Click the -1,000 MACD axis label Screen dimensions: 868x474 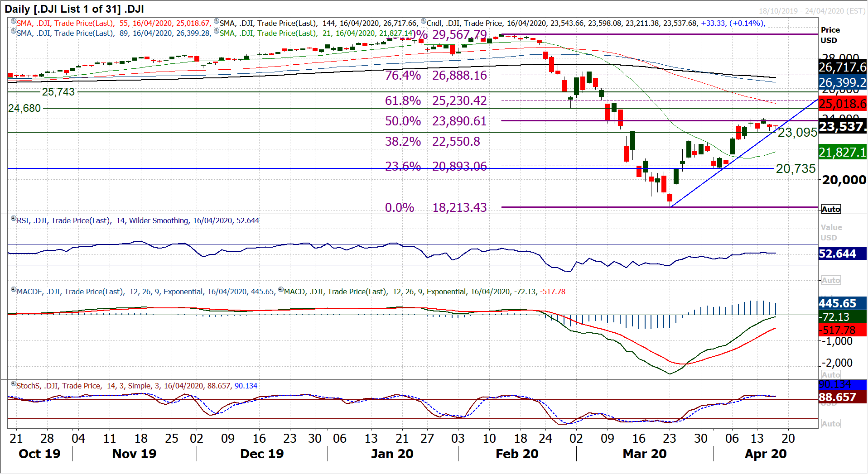click(x=837, y=341)
